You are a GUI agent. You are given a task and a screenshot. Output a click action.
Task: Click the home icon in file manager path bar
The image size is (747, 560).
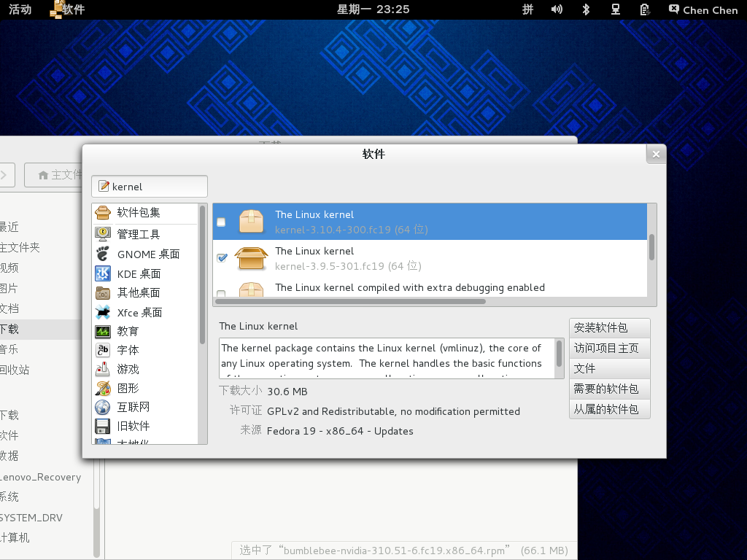coord(43,175)
